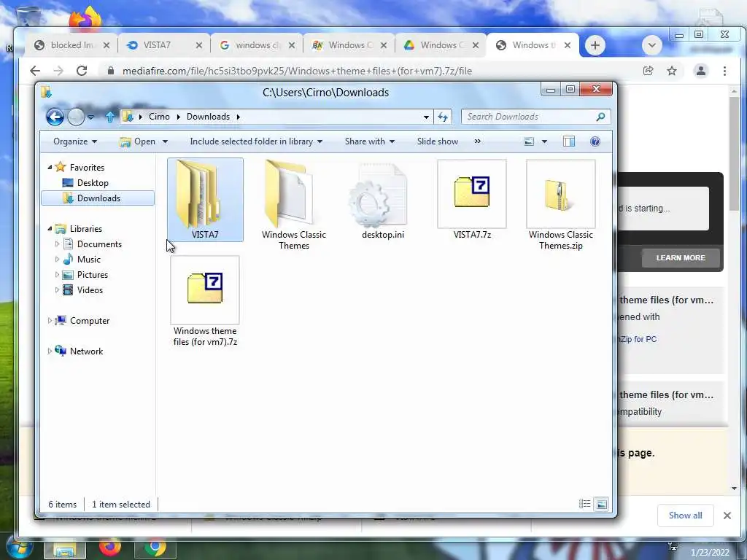The width and height of the screenshot is (747, 560).
Task: Open the view options dropdown arrow
Action: (x=544, y=141)
